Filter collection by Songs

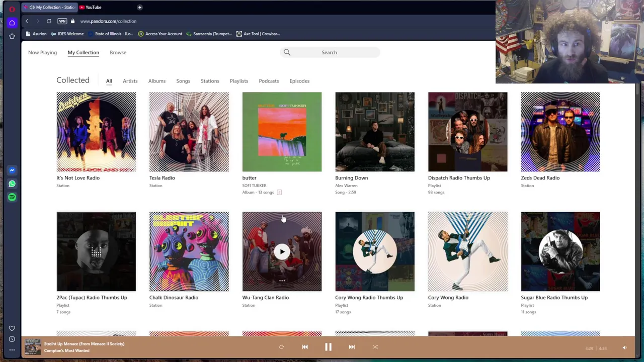click(x=183, y=81)
